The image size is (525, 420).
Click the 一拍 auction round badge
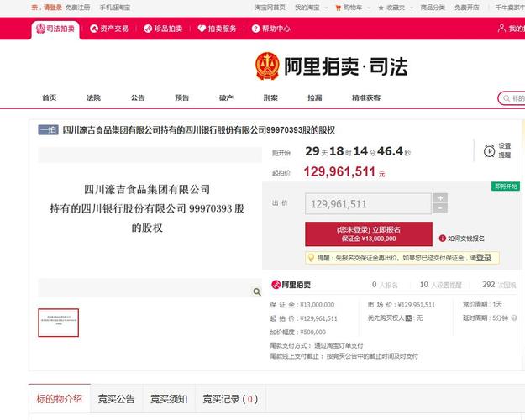[x=48, y=129]
